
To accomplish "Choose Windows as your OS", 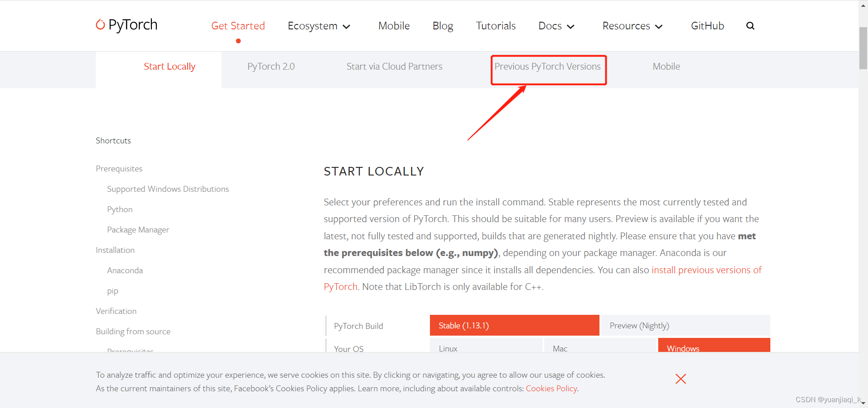I will [714, 346].
